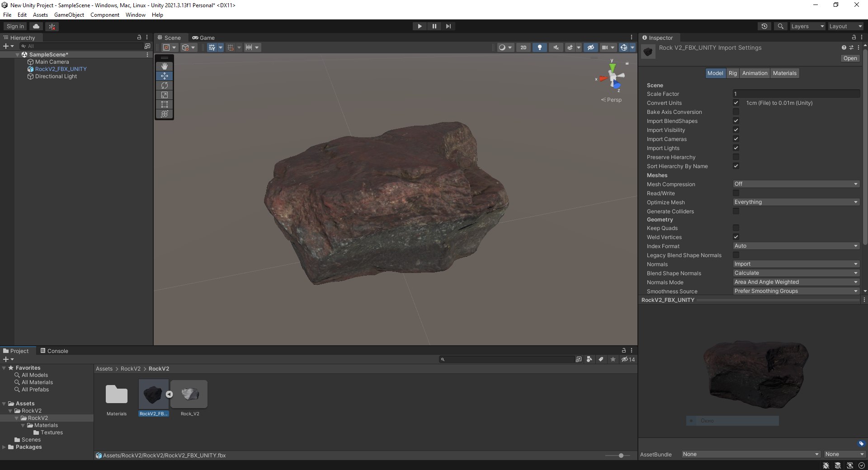
Task: Open Mesh Compression dropdown
Action: click(796, 184)
